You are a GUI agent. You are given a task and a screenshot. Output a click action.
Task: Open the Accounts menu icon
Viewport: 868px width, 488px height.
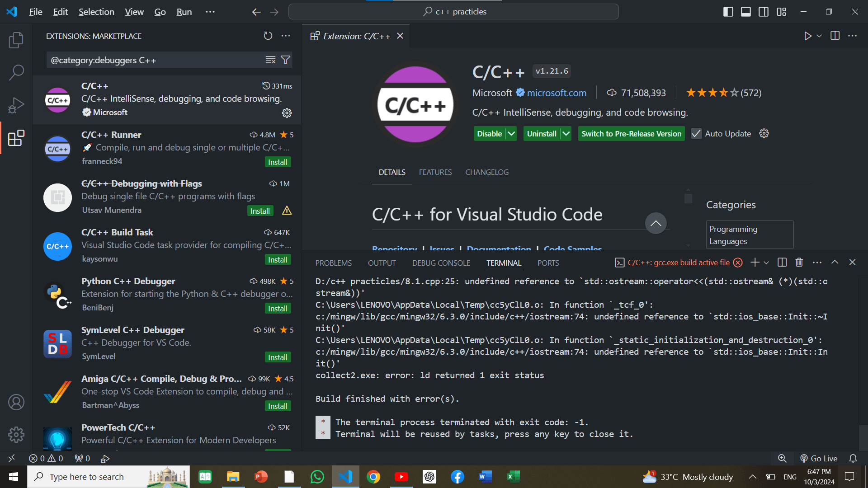tap(16, 402)
